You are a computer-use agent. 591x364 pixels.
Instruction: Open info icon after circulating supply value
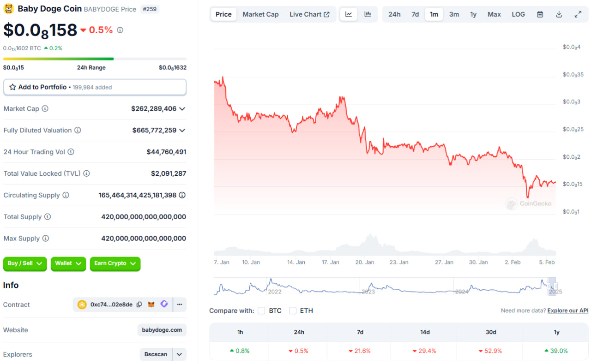182,195
